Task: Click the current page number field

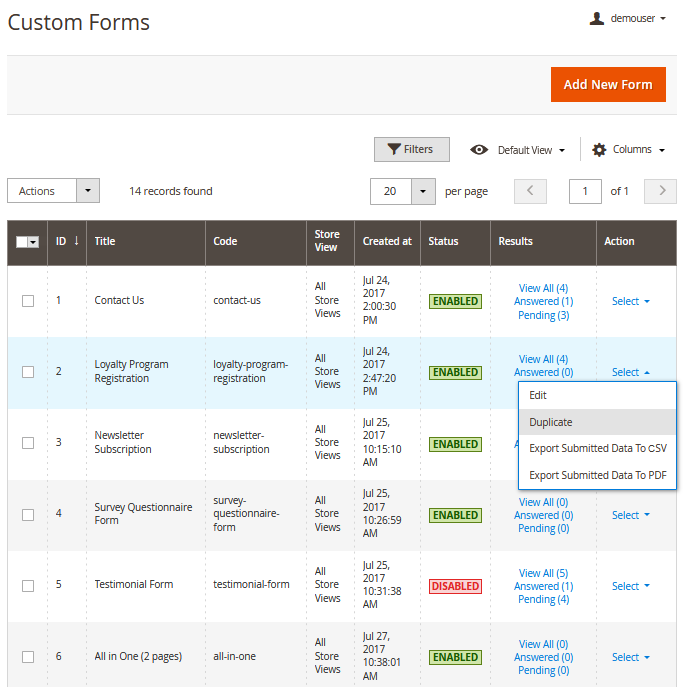Action: tap(585, 191)
